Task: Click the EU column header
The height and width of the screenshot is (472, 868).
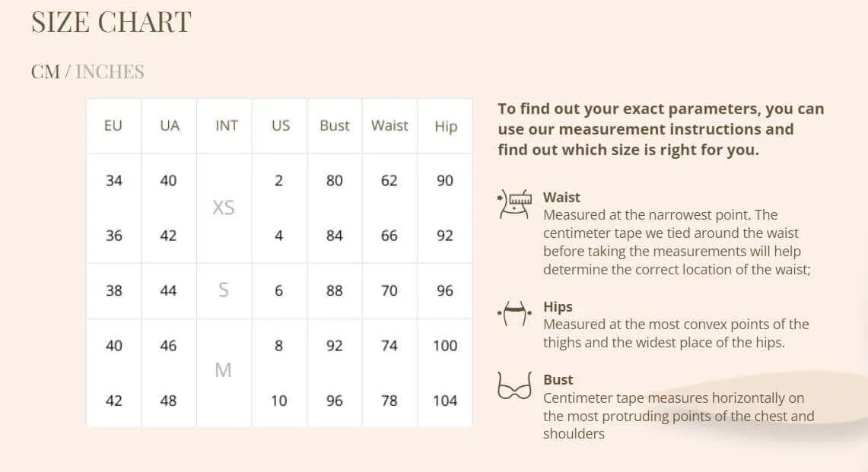Action: pyautogui.click(x=113, y=125)
